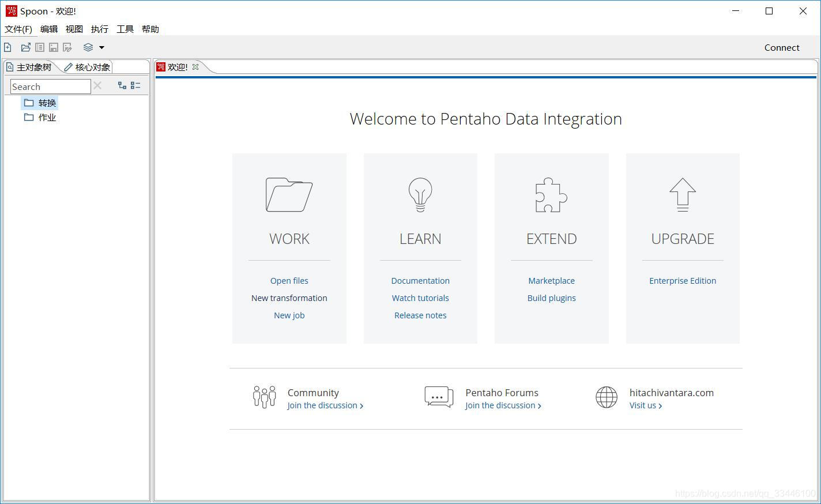Open the Release notes link
This screenshot has width=821, height=504.
tap(420, 315)
